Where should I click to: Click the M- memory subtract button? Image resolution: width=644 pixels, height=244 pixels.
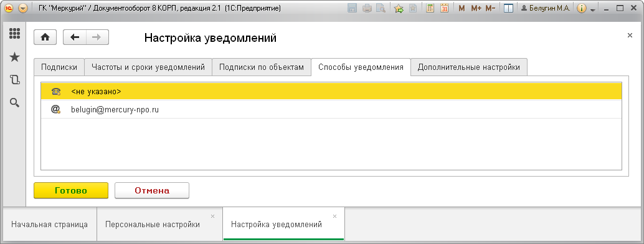click(x=490, y=8)
